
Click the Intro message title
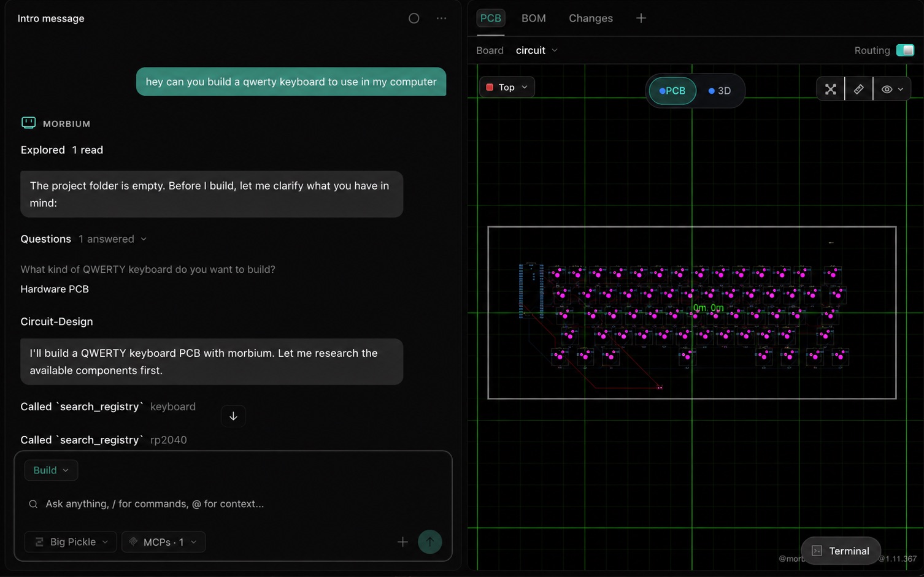coord(51,18)
